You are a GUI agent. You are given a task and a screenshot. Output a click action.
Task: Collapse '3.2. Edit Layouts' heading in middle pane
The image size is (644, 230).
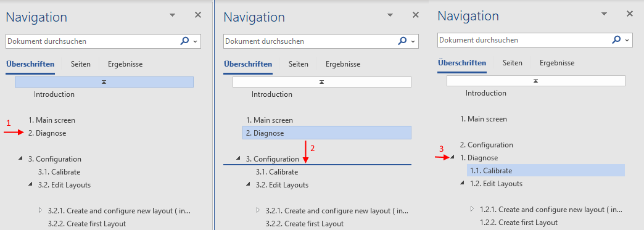coord(248,184)
